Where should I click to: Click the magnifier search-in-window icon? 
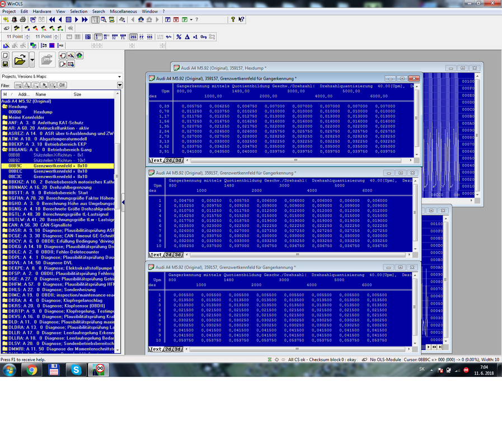click(104, 20)
